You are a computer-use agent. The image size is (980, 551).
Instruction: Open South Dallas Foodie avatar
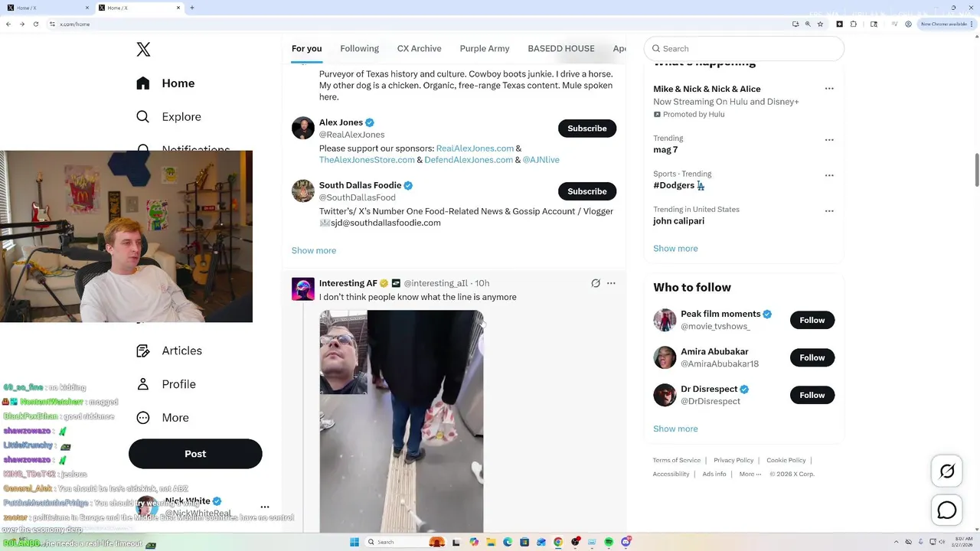pos(303,191)
